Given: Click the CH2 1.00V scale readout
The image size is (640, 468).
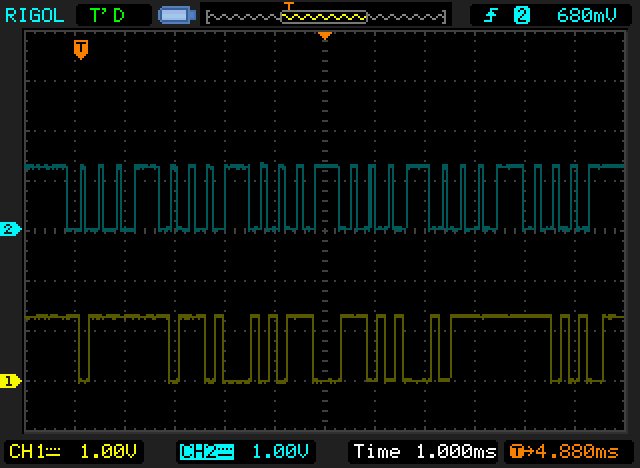Looking at the screenshot, I should click(x=280, y=452).
